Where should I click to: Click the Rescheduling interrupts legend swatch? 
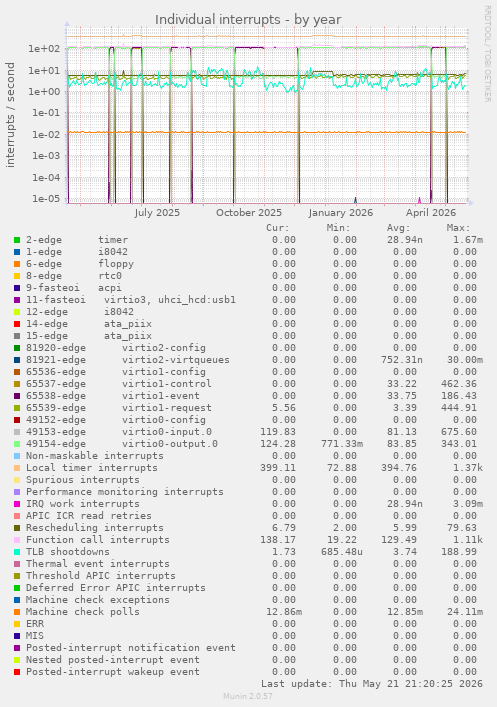17,528
